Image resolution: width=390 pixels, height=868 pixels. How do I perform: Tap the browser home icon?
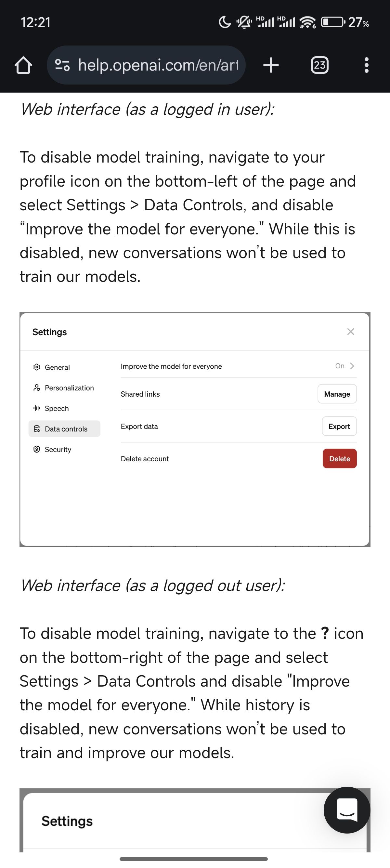tap(23, 65)
